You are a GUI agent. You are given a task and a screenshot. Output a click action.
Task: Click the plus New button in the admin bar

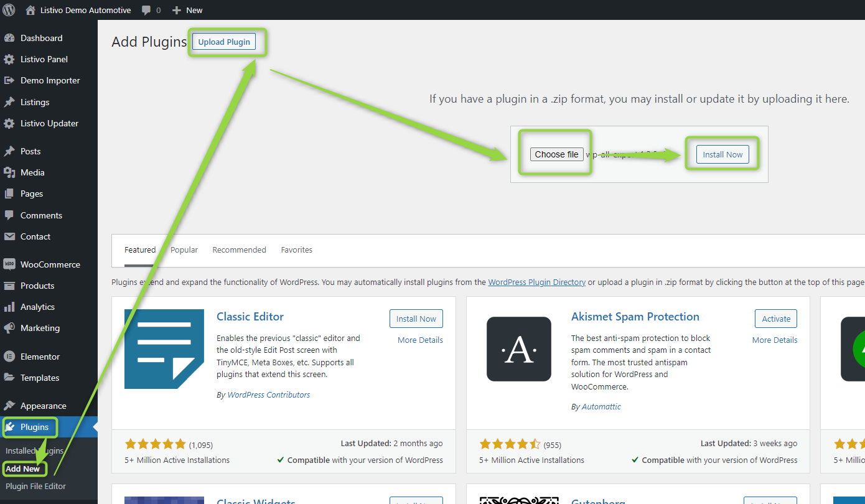coord(187,10)
